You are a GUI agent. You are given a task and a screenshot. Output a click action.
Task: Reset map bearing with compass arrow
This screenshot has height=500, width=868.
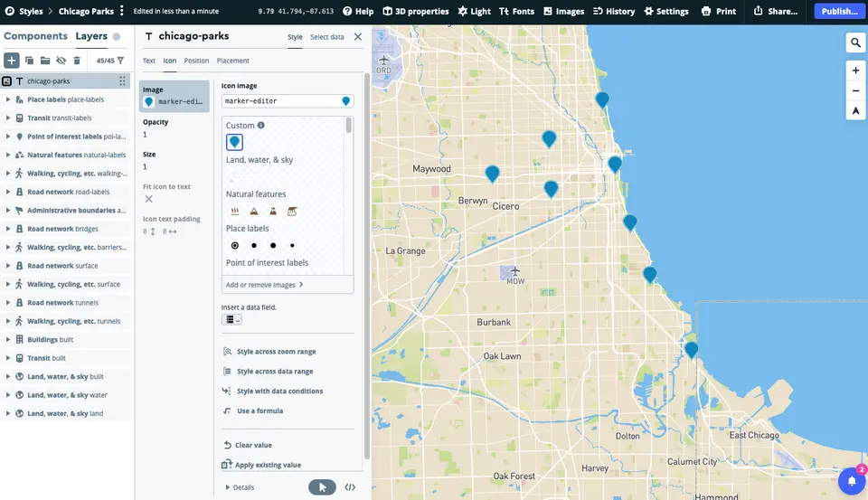click(855, 110)
